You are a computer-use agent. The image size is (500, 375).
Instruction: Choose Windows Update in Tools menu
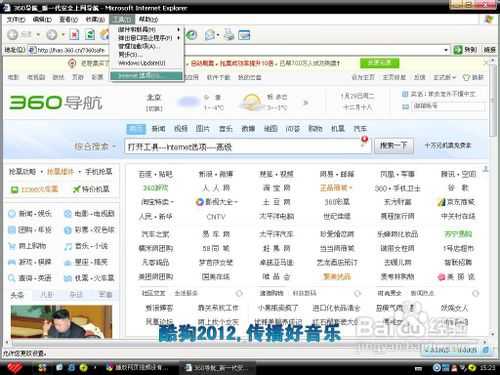click(147, 63)
